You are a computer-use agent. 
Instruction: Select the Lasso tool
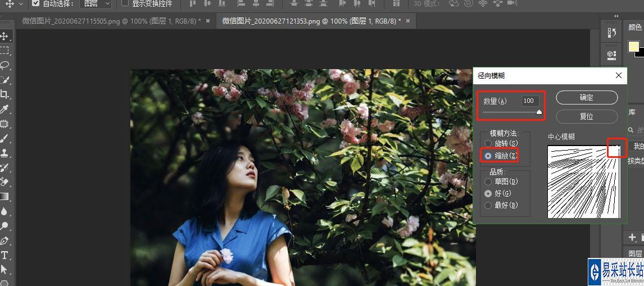click(x=4, y=65)
